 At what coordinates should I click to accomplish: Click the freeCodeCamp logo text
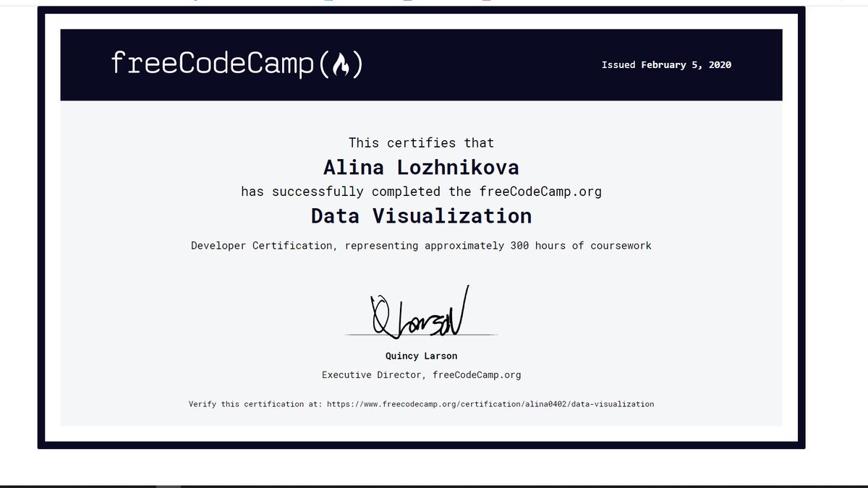point(237,64)
